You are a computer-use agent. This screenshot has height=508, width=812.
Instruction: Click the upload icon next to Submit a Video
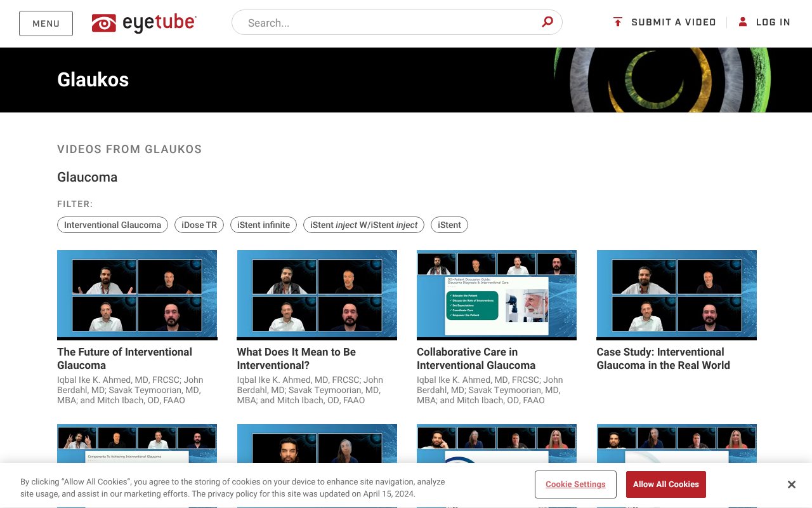[x=617, y=22]
